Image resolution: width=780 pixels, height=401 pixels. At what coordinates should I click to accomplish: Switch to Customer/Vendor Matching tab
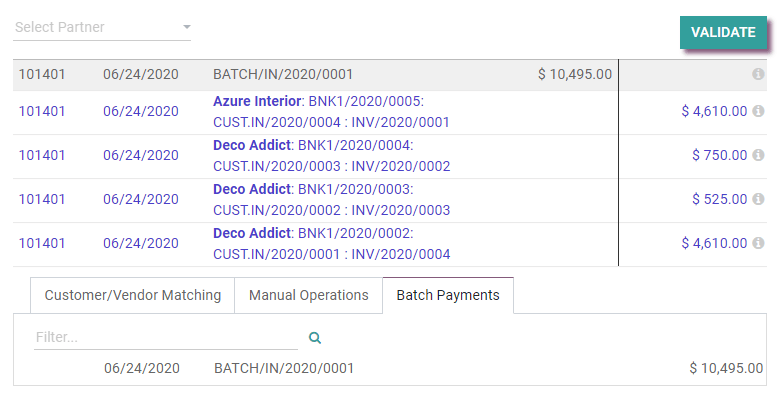tap(132, 295)
